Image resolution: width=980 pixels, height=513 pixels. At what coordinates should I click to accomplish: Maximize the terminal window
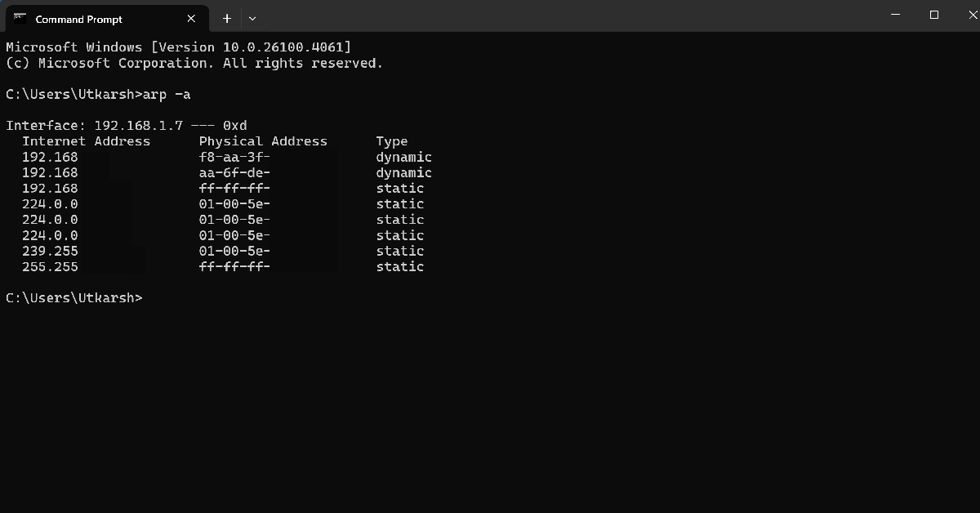(934, 16)
